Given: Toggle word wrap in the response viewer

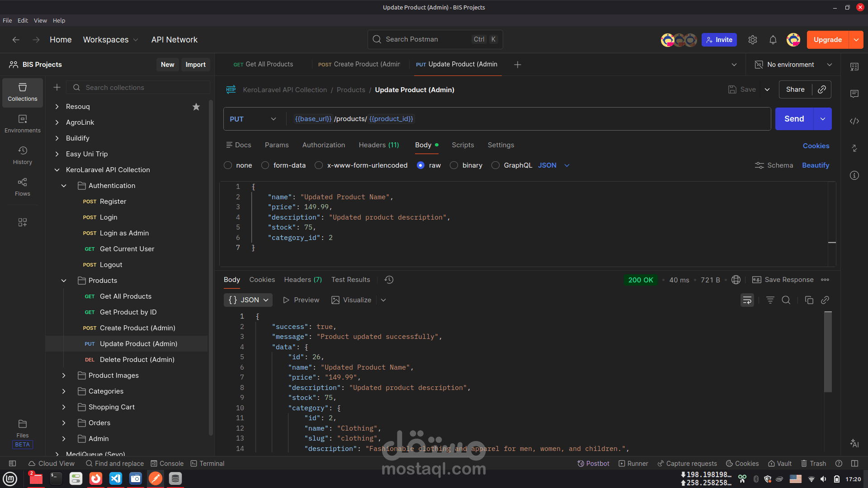Looking at the screenshot, I should [747, 300].
